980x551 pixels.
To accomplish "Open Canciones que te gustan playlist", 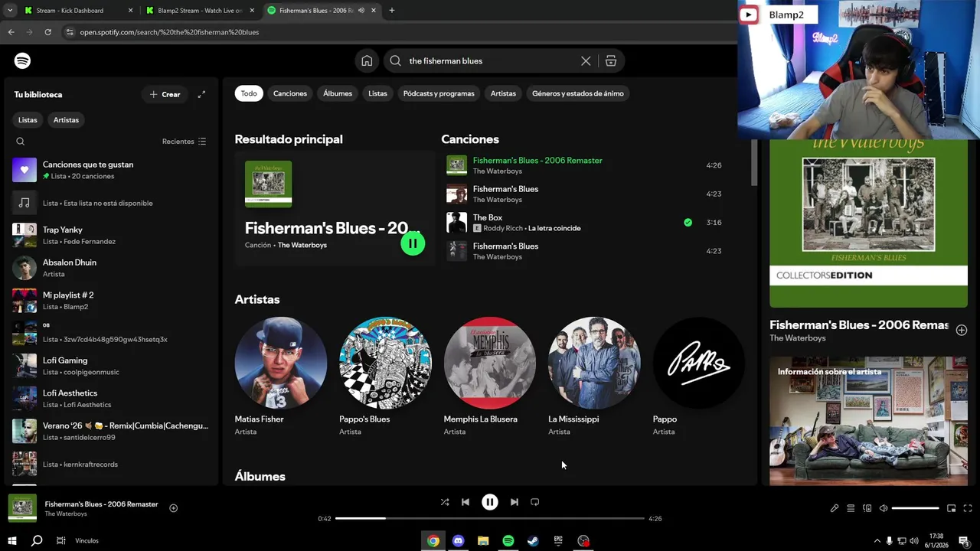I will pyautogui.click(x=112, y=170).
